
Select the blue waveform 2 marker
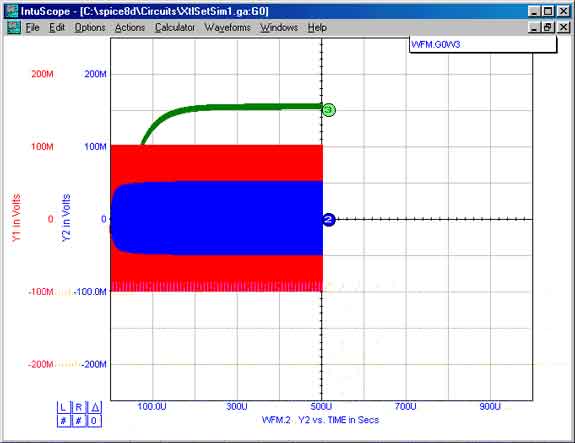[x=329, y=219]
